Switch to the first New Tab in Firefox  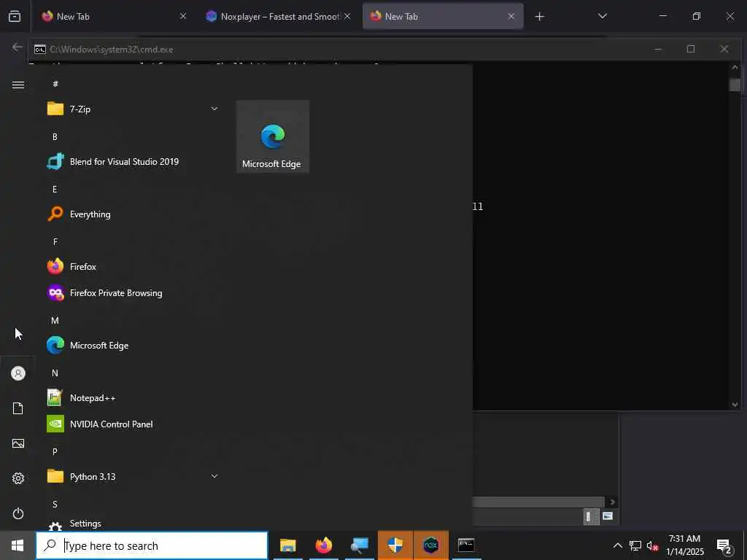[114, 16]
